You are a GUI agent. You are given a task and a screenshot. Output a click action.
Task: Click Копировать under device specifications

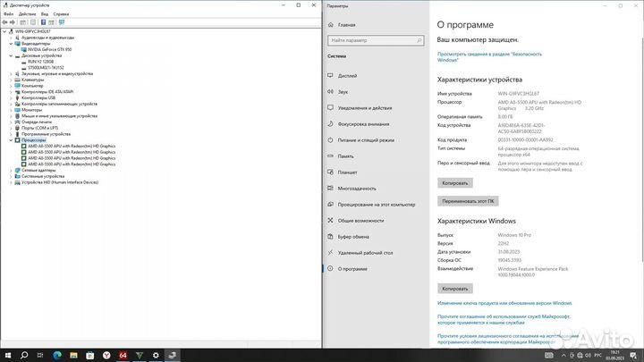pyautogui.click(x=454, y=182)
